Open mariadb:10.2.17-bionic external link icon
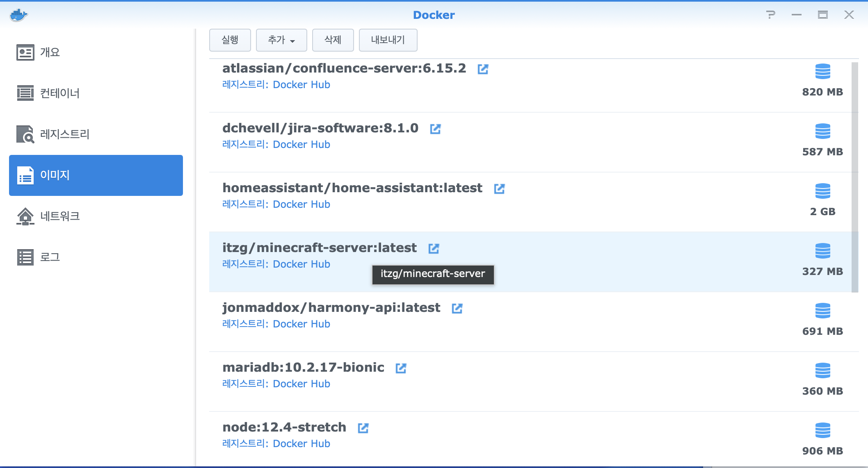The image size is (868, 468). [x=401, y=368]
